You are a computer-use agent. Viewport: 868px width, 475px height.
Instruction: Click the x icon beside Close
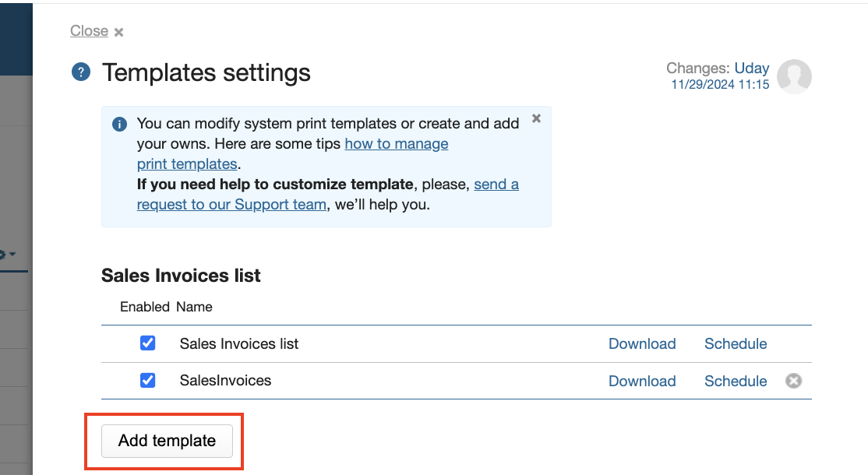[118, 32]
